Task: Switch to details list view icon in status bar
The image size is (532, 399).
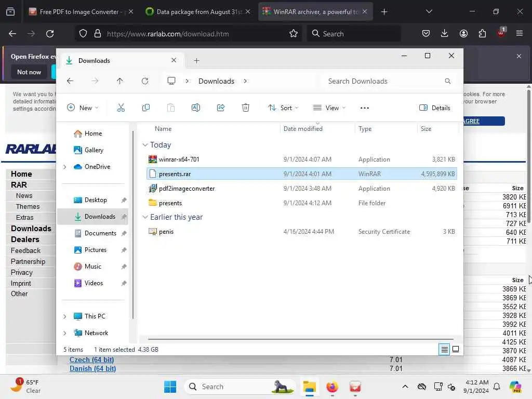Action: point(444,349)
